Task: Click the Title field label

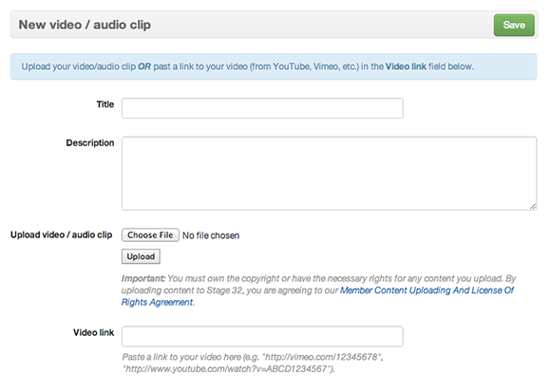Action: pyautogui.click(x=105, y=104)
